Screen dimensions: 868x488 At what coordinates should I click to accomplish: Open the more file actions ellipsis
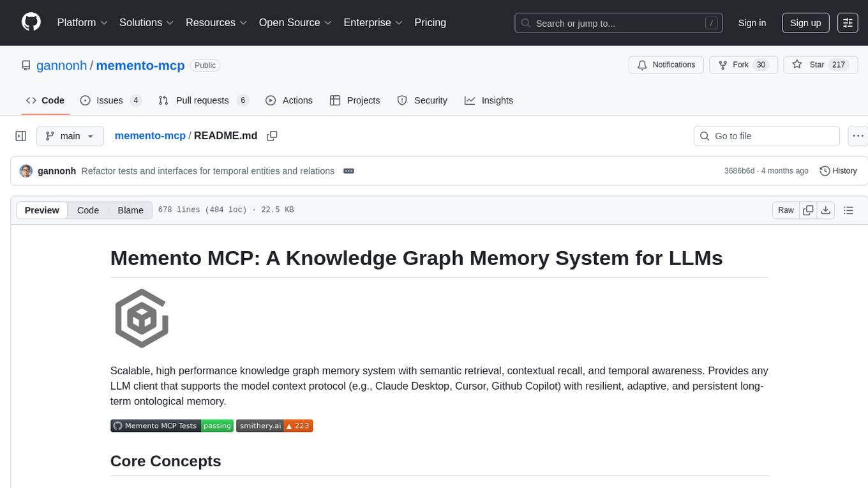coord(858,136)
